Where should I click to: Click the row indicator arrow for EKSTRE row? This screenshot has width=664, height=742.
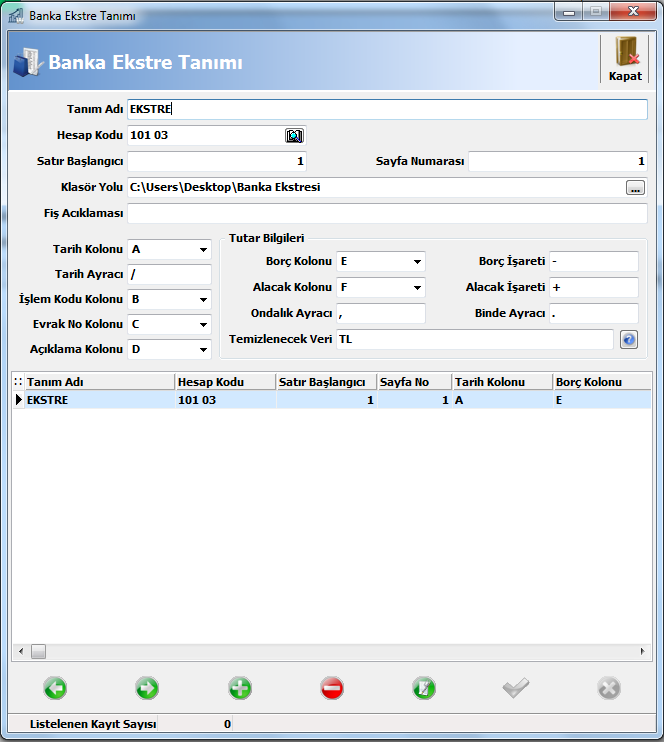[x=18, y=400]
